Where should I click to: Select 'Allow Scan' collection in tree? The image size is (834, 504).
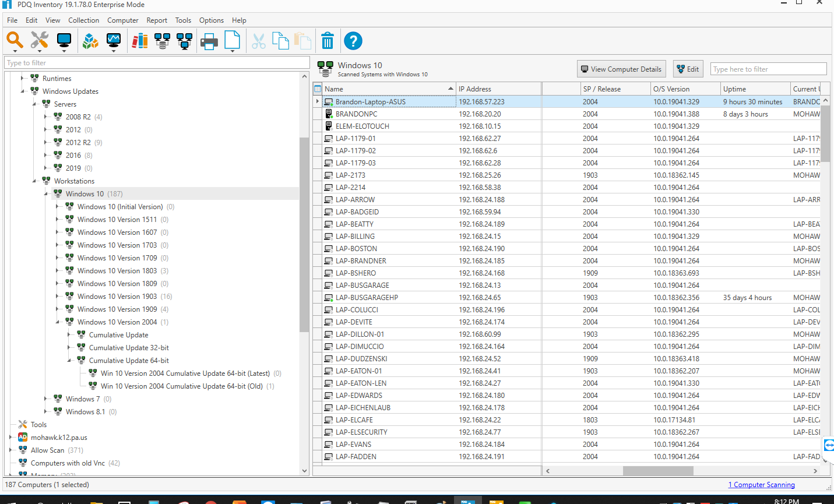point(48,450)
